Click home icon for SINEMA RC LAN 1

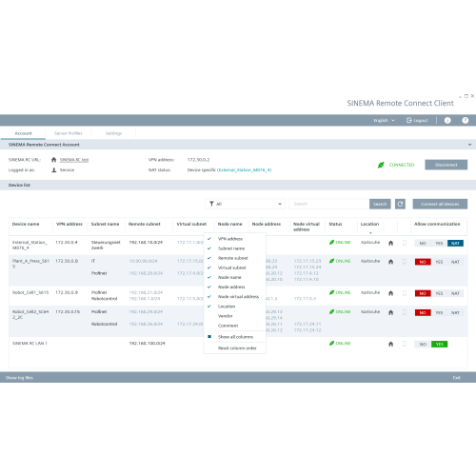point(391,344)
